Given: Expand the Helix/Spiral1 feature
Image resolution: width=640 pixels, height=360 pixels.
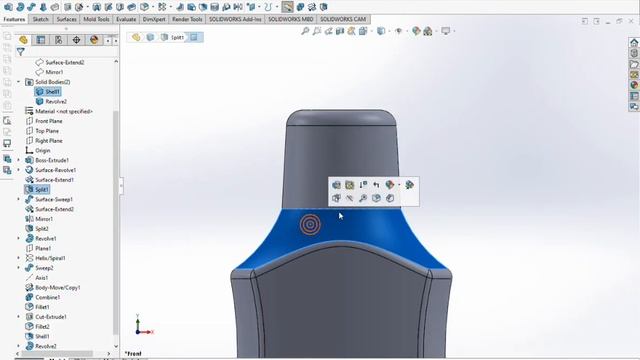Looking at the screenshot, I should (18, 258).
